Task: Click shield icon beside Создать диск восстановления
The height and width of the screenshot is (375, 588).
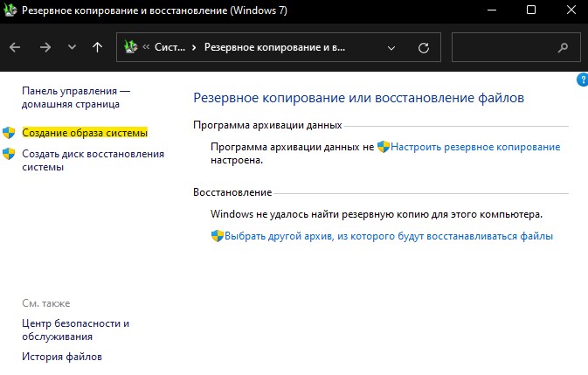Action: click(9, 154)
